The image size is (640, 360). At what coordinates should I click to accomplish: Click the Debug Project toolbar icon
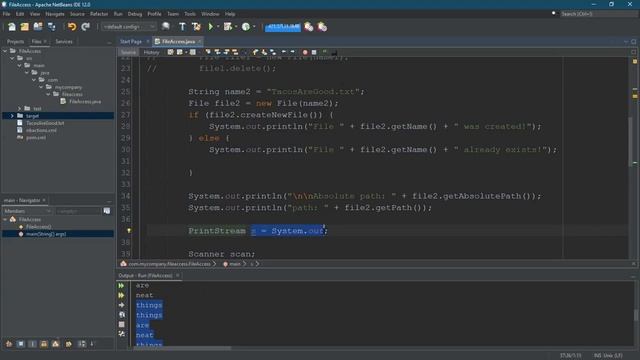[228, 27]
